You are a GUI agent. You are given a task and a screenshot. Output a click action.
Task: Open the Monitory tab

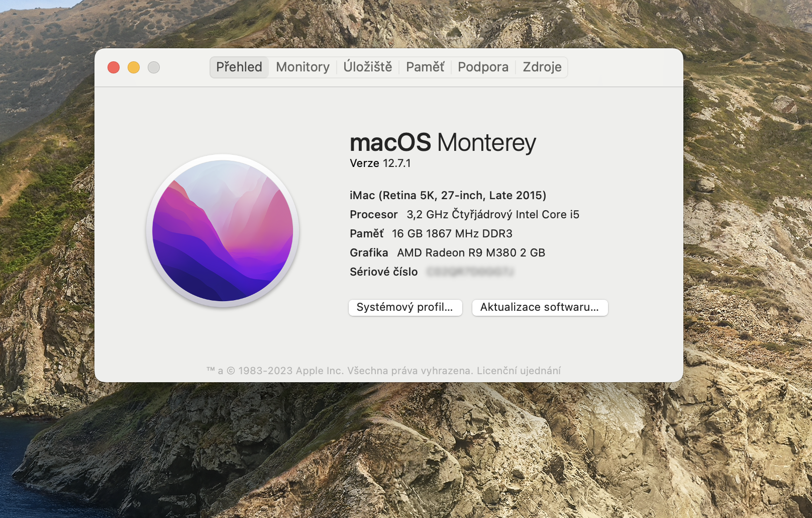pos(302,67)
